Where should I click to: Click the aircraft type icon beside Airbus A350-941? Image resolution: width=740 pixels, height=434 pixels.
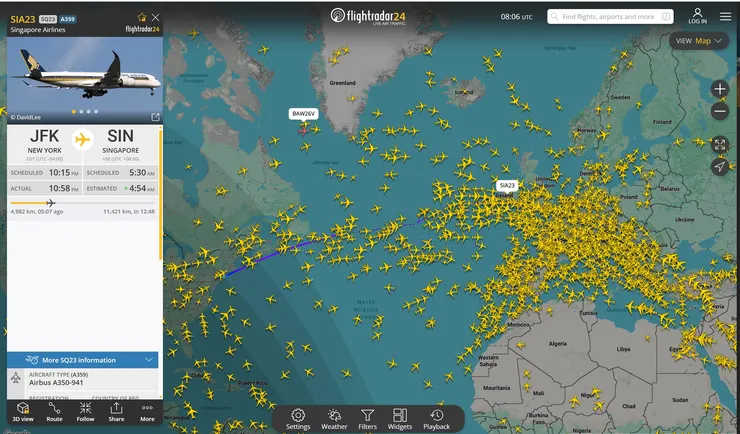(x=16, y=378)
